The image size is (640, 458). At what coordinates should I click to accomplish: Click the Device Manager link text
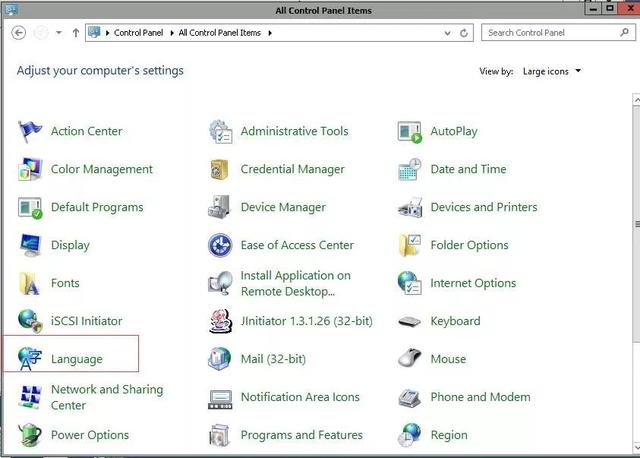283,207
